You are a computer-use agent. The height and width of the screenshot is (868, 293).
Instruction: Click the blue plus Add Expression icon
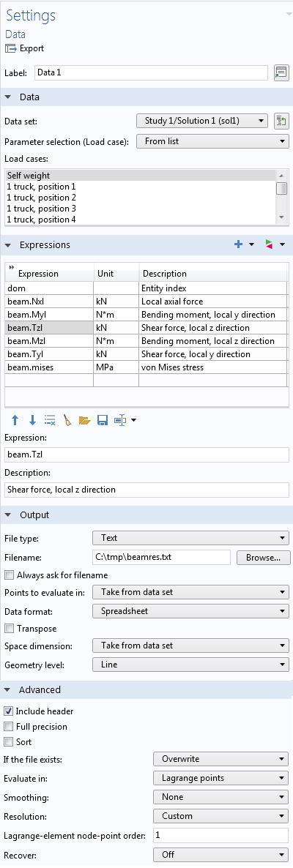point(238,244)
